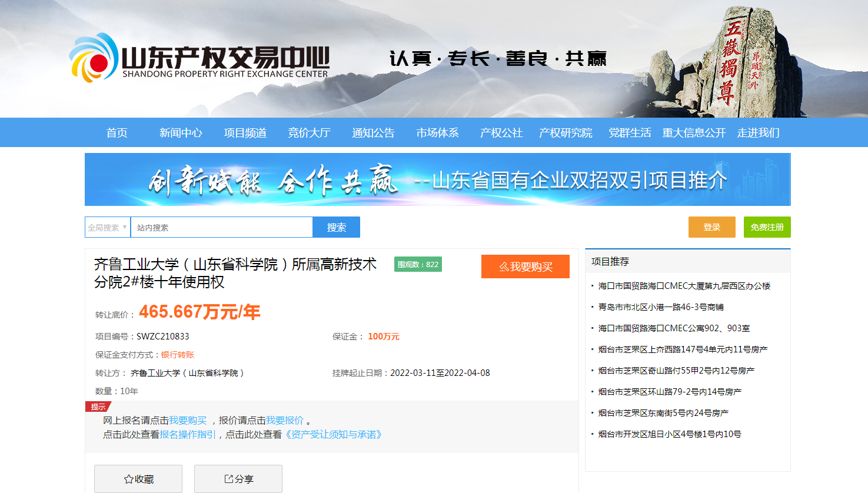868x493 pixels.
Task: Open the 全局搜索 scope dropdown
Action: point(108,227)
